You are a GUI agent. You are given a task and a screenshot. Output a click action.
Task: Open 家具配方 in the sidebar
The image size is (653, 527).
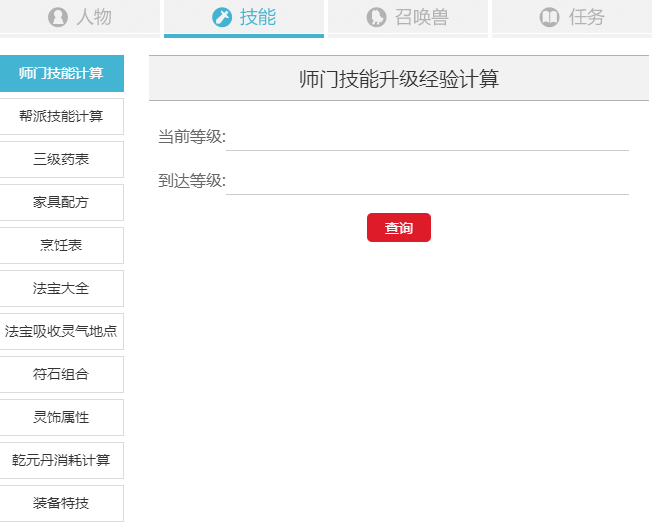pos(62,202)
